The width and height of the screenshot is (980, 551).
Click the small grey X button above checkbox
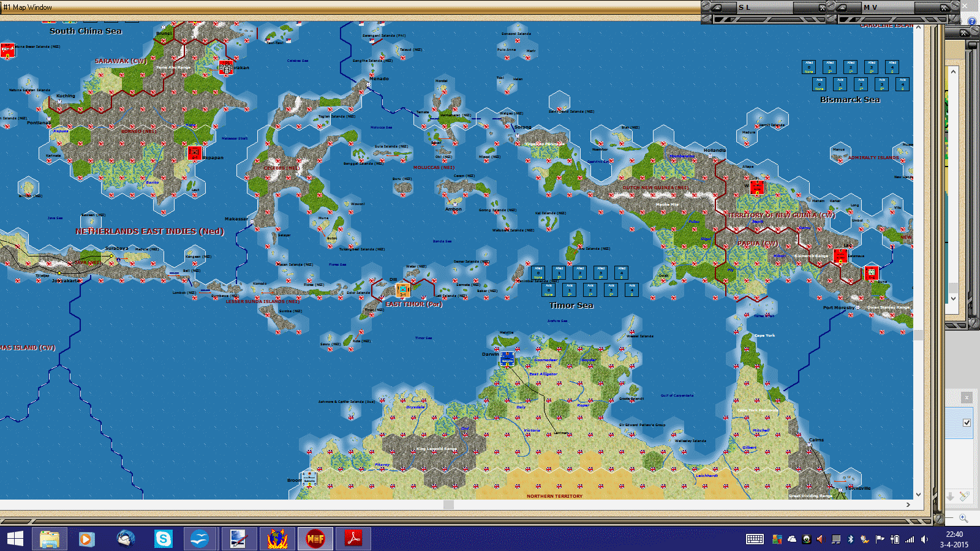tap(967, 397)
